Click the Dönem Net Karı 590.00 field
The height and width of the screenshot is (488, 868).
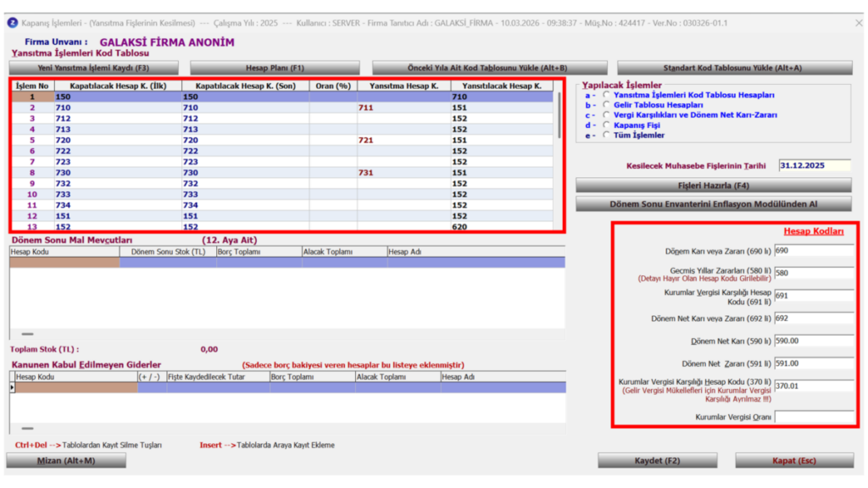point(814,341)
